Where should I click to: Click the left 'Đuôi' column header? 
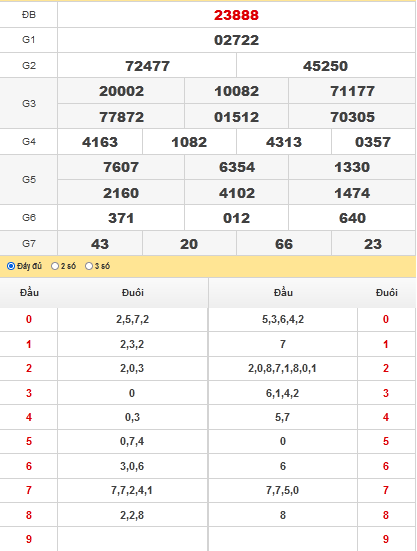pos(133,292)
